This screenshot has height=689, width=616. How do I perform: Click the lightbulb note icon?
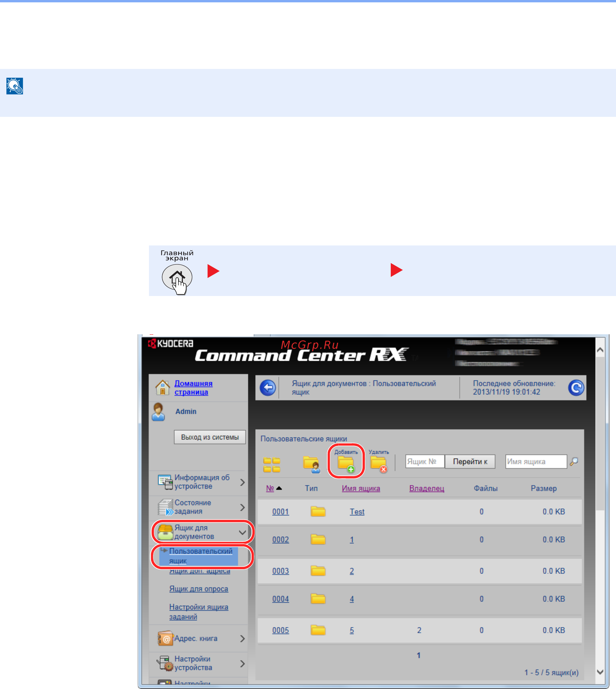15,86
